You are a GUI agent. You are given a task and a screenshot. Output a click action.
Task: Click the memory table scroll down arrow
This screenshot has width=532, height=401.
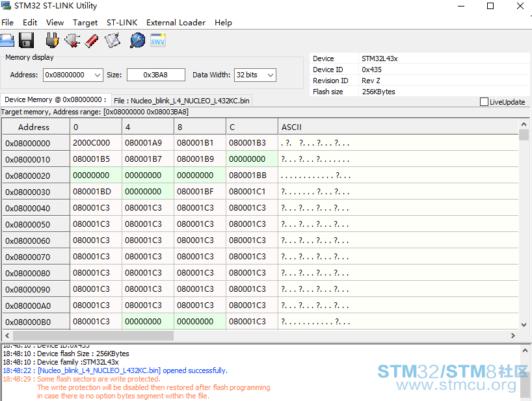point(524,324)
